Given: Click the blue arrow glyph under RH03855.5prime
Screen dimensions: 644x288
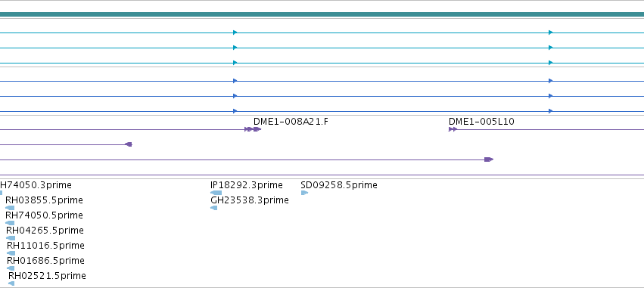Looking at the screenshot, I should click(x=10, y=208).
